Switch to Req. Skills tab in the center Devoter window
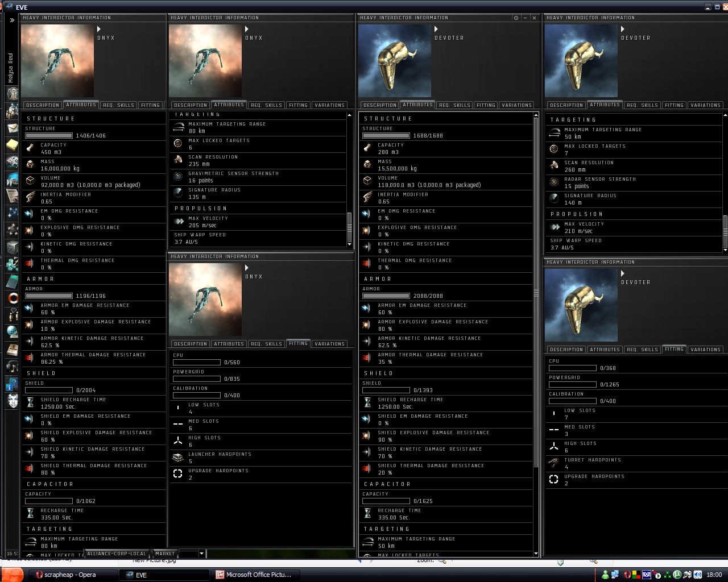 click(454, 105)
